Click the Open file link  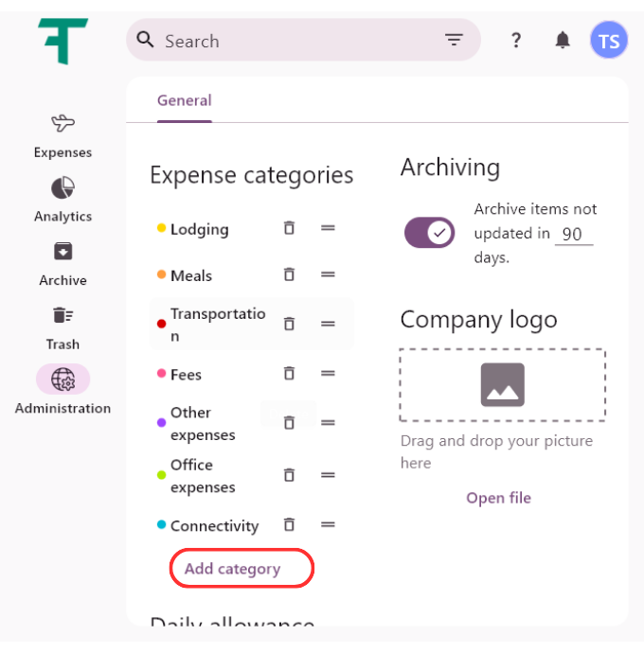pos(498,498)
